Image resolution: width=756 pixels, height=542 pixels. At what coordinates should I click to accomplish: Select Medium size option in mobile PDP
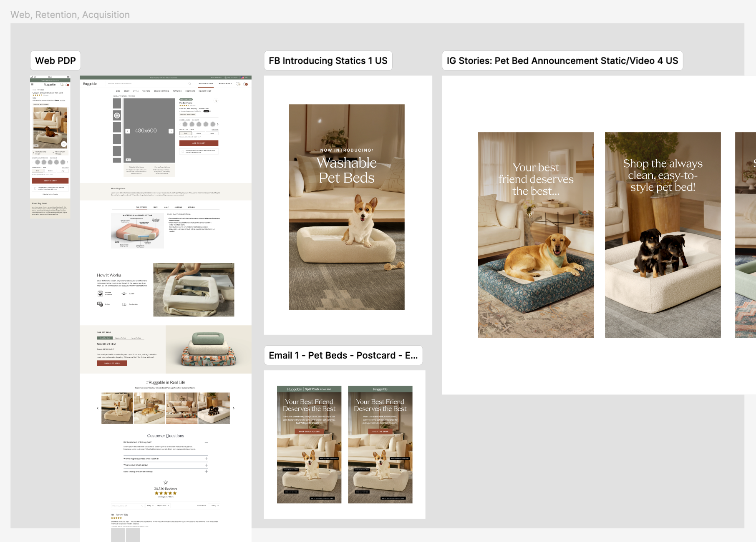pyautogui.click(x=50, y=171)
